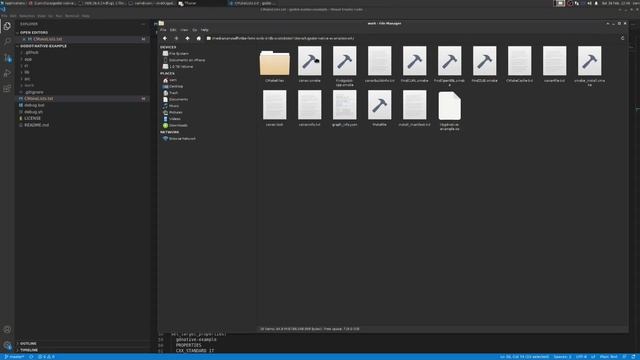Click the file manager location path bar
The height and width of the screenshot is (360, 640).
click(411, 38)
